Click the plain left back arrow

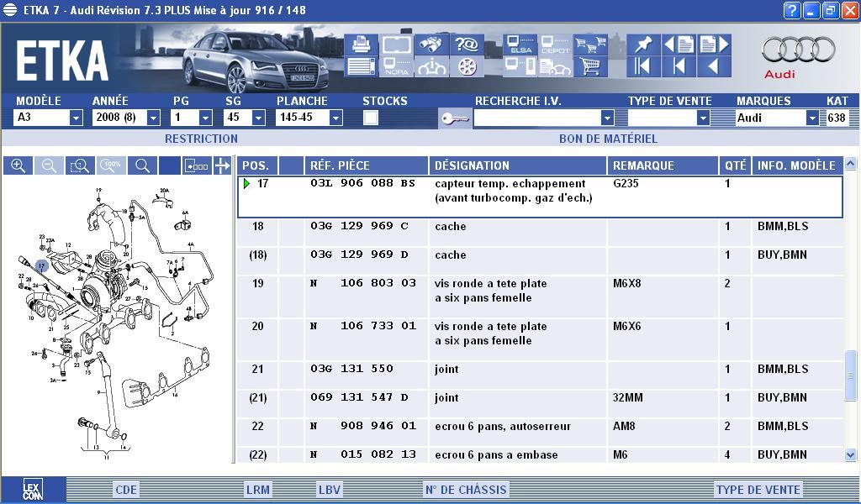click(x=715, y=66)
